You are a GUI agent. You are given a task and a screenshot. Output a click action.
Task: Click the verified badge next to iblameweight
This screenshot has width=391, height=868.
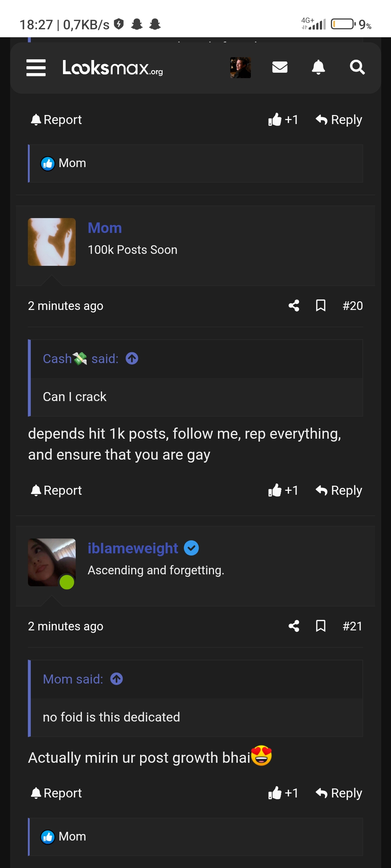192,548
